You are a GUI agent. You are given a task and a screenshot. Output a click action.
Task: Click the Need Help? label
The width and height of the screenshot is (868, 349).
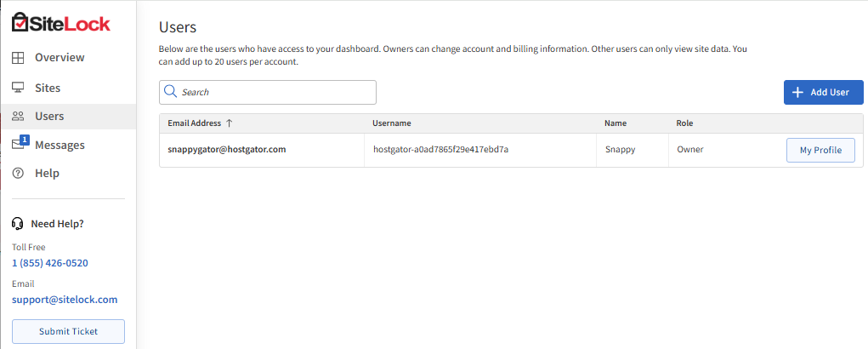[57, 224]
